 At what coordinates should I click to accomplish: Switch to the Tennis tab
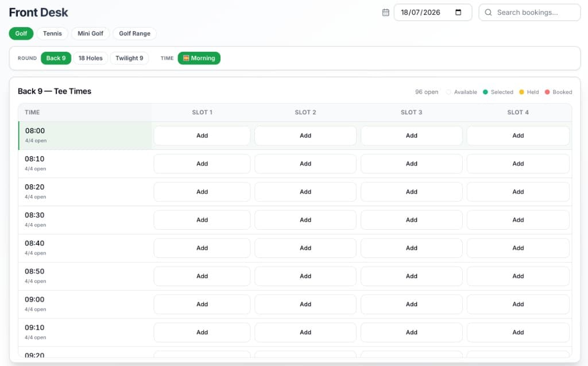click(x=52, y=33)
